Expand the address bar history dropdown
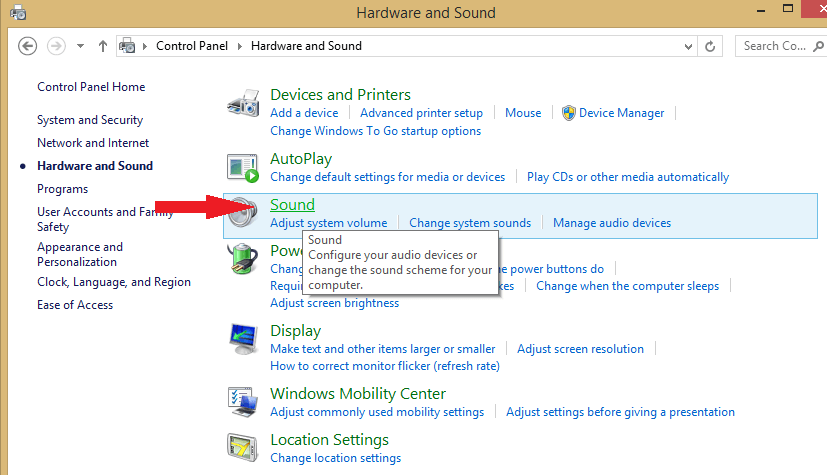The image size is (827, 475). pos(688,46)
